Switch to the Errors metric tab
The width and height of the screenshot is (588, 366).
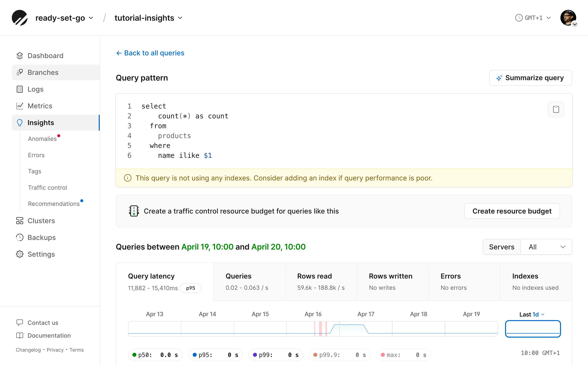[x=464, y=282]
